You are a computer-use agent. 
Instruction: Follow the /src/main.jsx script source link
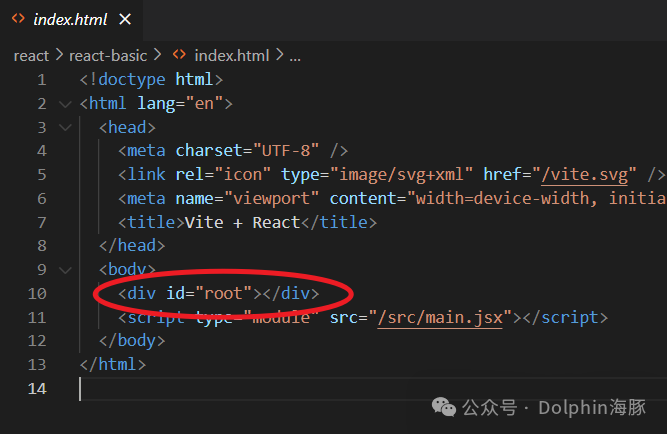pyautogui.click(x=440, y=318)
